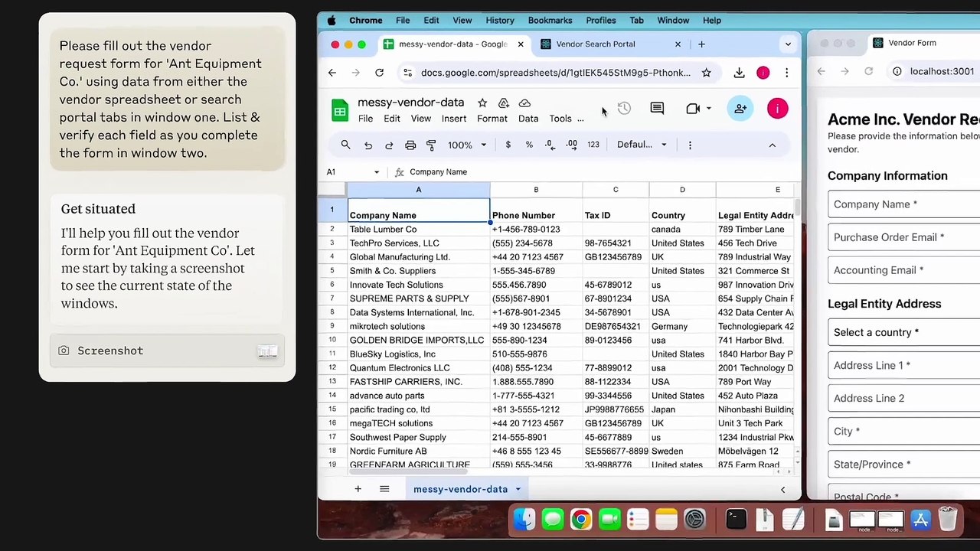Open the Format menu in Sheets
This screenshot has width=980, height=551.
click(492, 119)
